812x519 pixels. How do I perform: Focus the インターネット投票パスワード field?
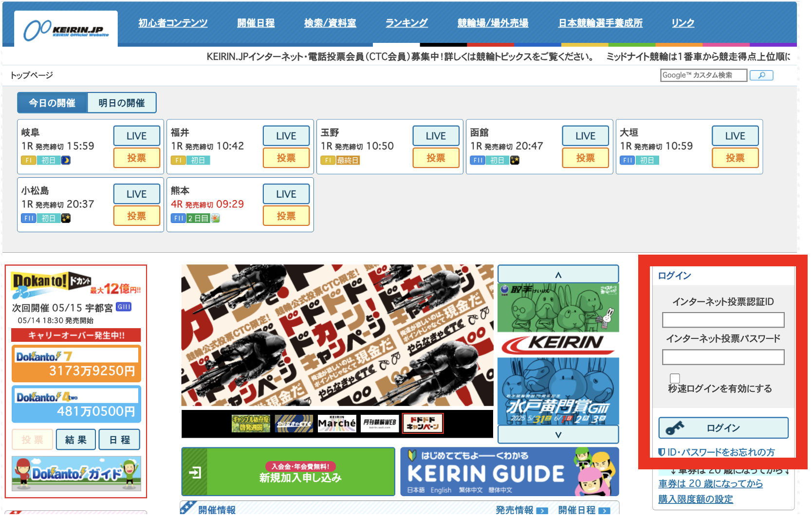pos(723,357)
